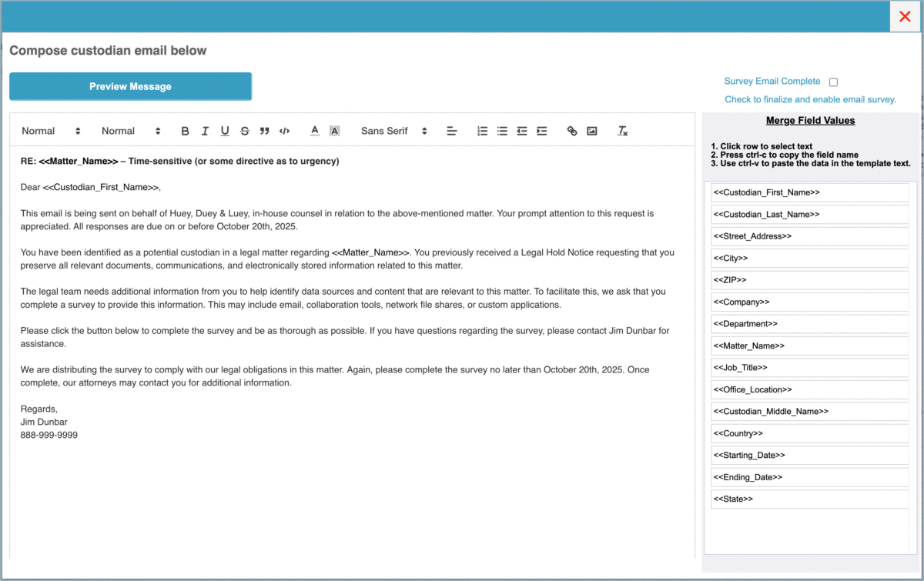The width and height of the screenshot is (924, 581).
Task: Toggle italic formatting
Action: [x=205, y=131]
